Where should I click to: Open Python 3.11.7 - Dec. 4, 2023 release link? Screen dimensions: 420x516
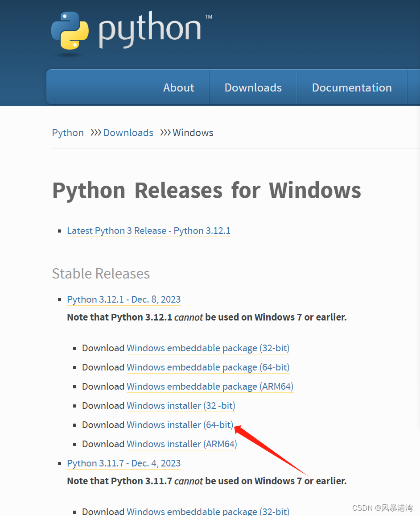(x=124, y=463)
